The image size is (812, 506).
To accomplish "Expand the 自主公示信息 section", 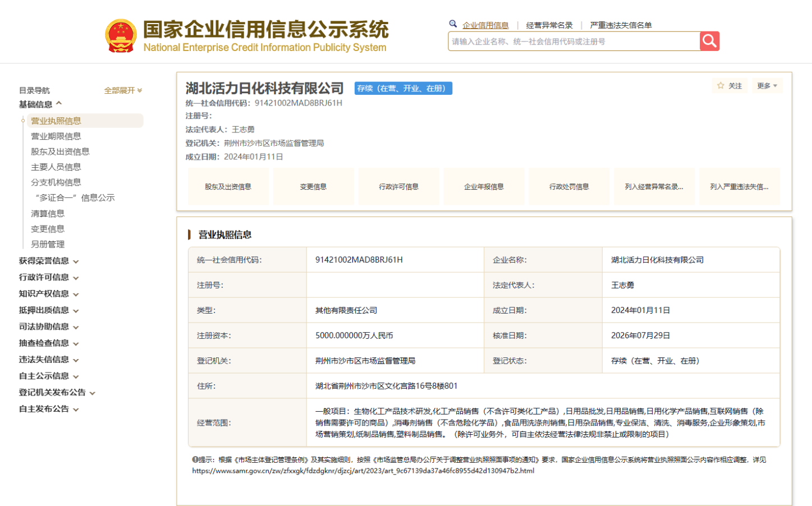I will click(49, 376).
